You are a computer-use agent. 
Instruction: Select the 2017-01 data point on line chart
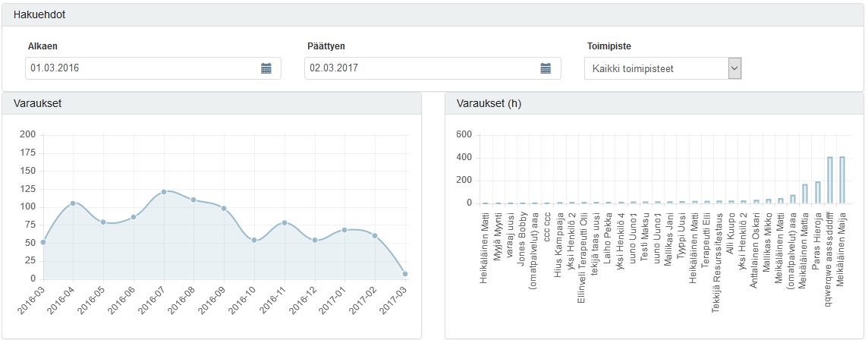point(344,229)
